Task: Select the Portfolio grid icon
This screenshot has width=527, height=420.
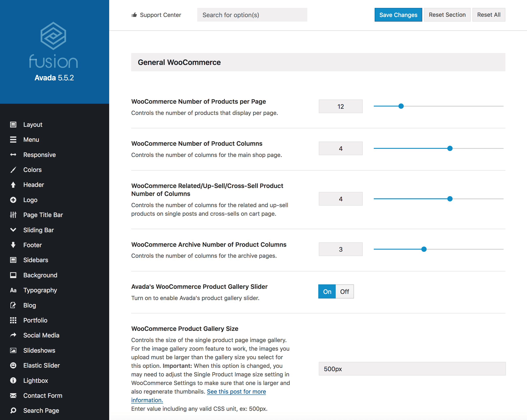Action: (13, 320)
